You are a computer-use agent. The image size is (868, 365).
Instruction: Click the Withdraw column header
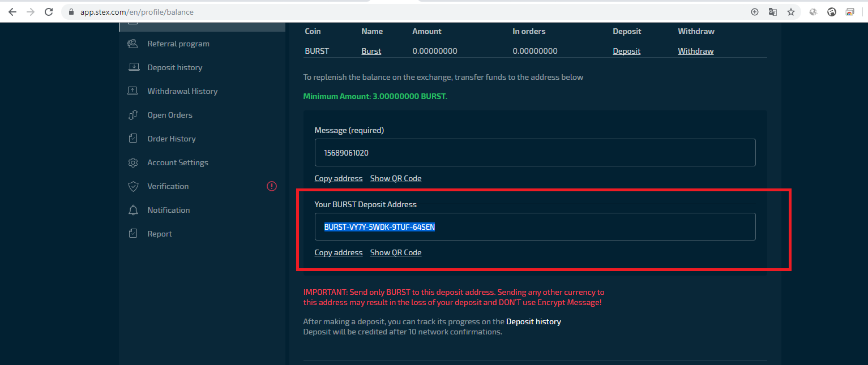click(696, 31)
